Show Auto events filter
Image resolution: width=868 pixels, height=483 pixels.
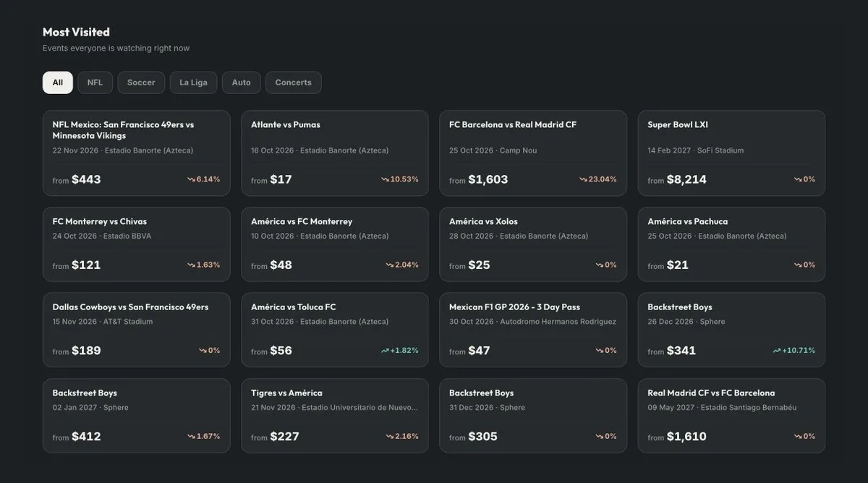click(241, 82)
